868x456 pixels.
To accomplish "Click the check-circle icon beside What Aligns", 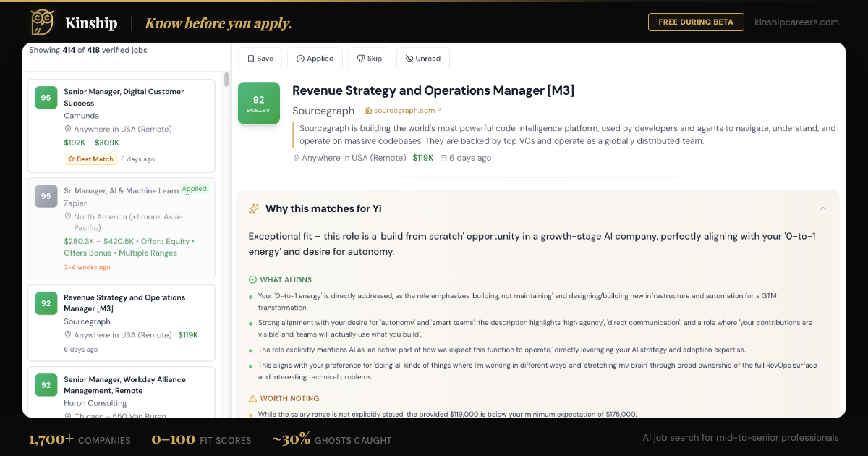I will click(252, 279).
